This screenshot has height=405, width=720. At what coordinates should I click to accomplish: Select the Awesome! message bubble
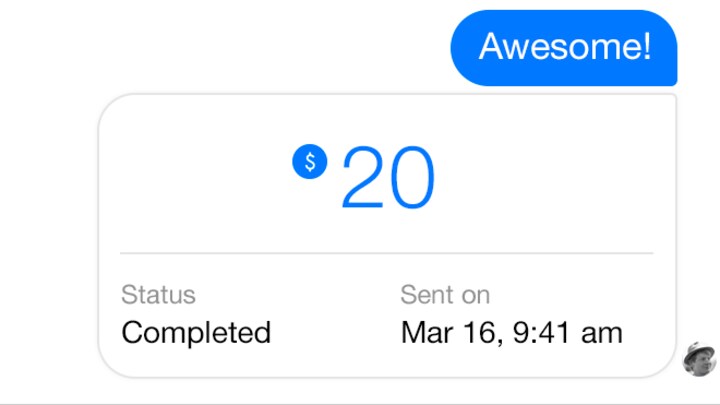click(564, 48)
